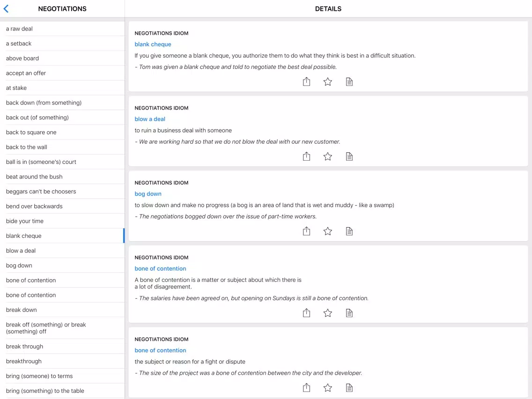
Task: Choose 'accept an offer' from the list
Action: [62, 73]
